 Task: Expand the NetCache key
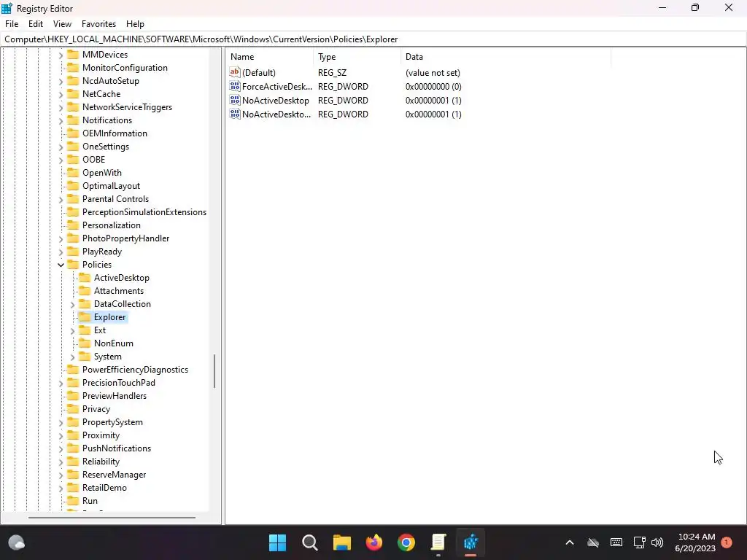point(61,95)
